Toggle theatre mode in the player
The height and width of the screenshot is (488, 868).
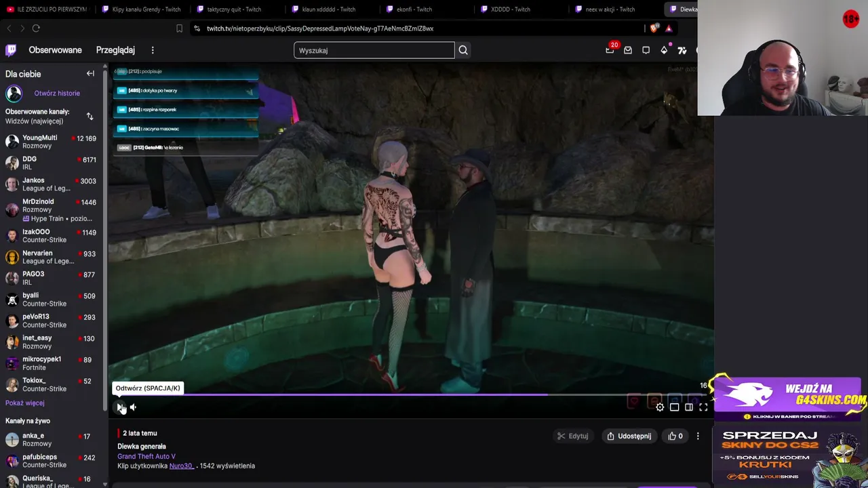(x=674, y=407)
